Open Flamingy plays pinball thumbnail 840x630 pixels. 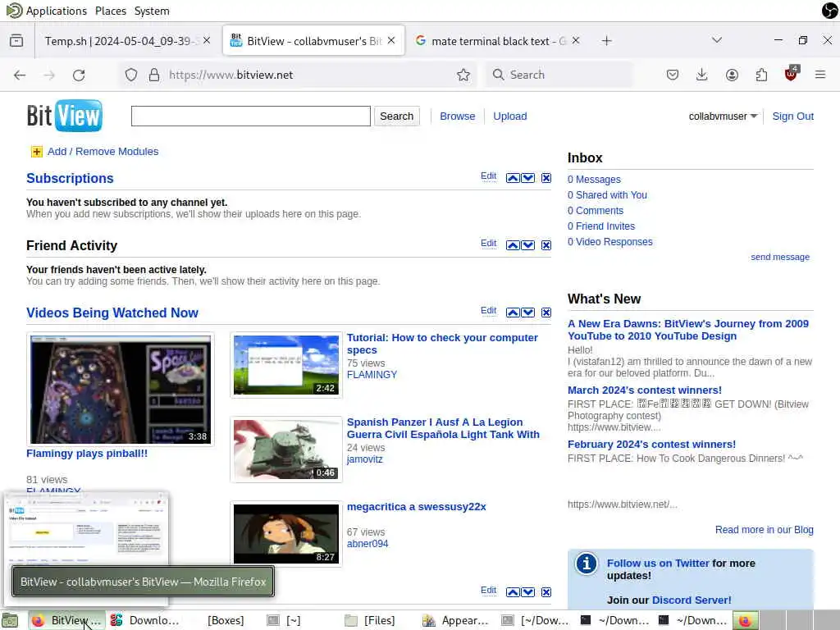click(x=121, y=390)
